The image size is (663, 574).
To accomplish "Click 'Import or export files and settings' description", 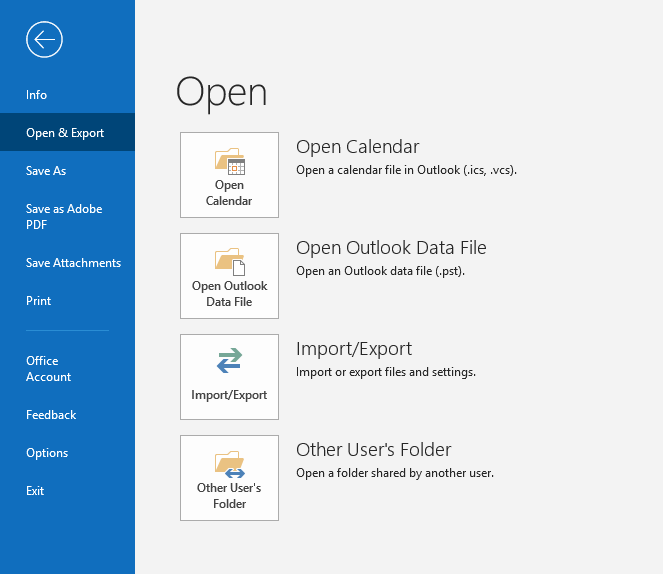I will tap(386, 372).
